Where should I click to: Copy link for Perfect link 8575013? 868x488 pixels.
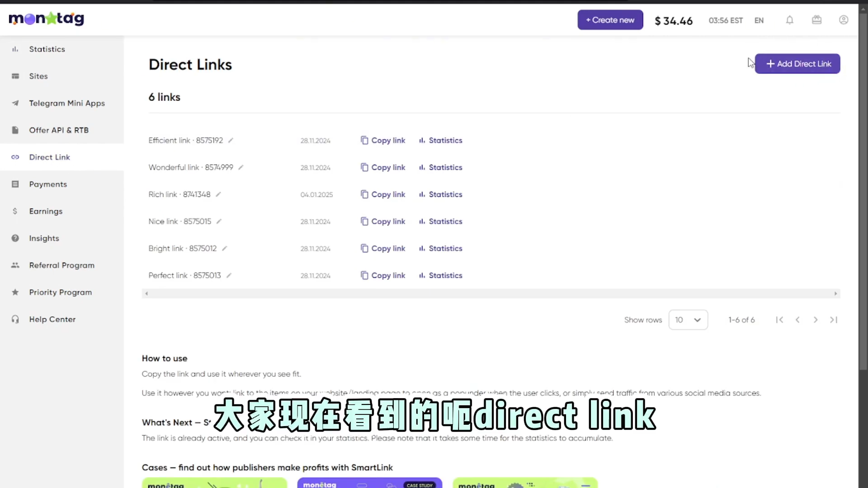382,275
